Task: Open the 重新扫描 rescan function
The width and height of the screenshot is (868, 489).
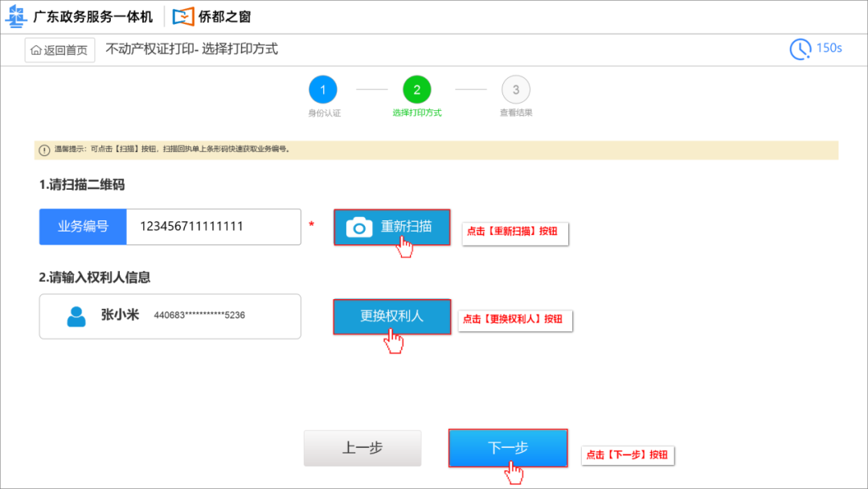Action: coord(391,227)
